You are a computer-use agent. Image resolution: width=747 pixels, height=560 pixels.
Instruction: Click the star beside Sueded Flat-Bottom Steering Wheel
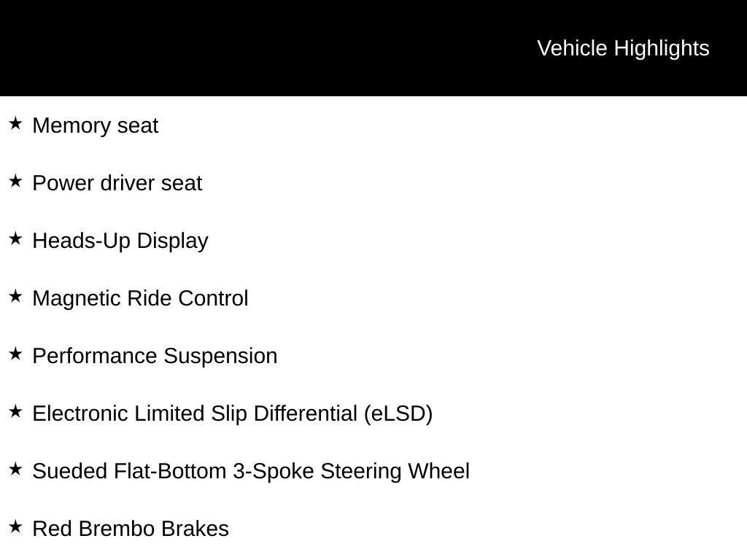[x=16, y=470]
